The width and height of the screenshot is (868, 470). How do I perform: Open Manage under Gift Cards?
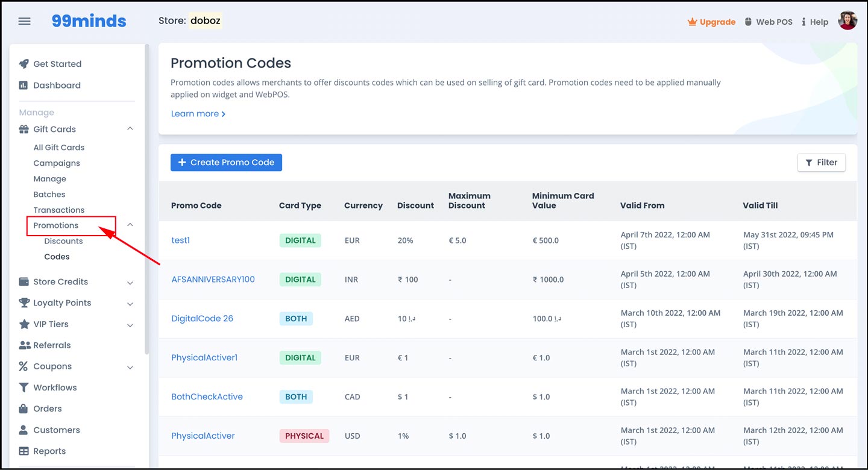click(x=49, y=178)
